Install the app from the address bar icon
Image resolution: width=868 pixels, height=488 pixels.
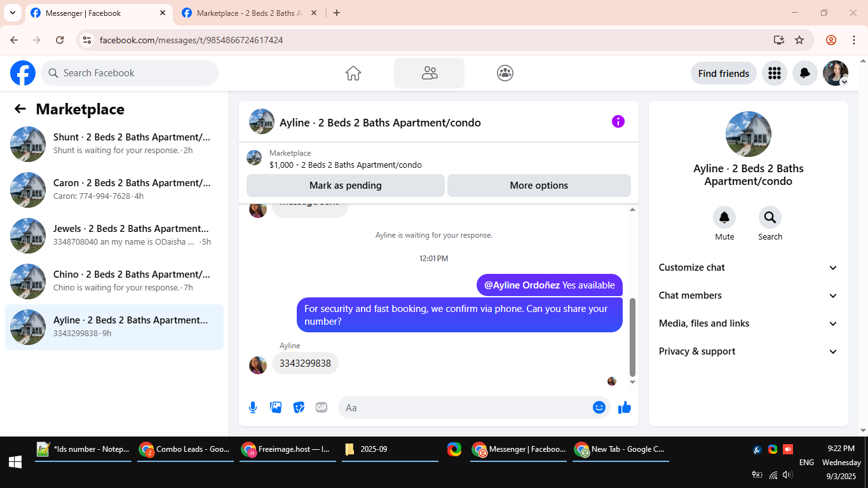click(x=779, y=40)
